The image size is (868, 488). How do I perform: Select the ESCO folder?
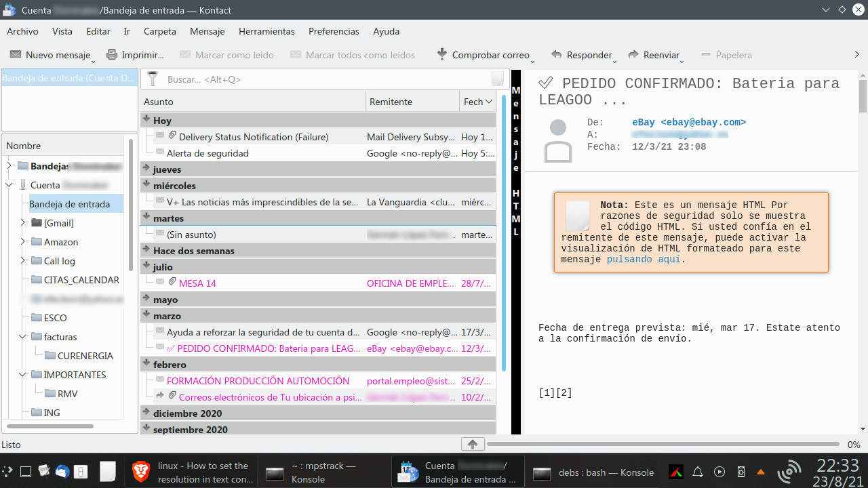coord(49,318)
